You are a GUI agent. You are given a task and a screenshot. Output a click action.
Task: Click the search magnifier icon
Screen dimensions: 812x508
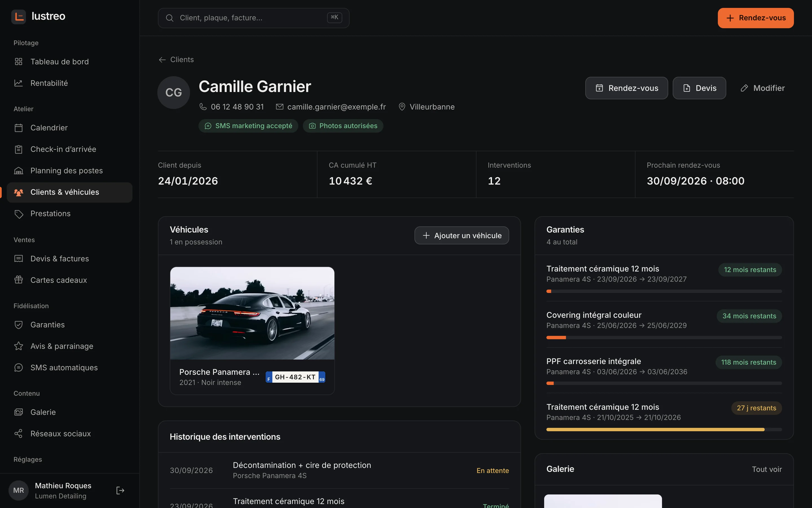[x=169, y=18]
